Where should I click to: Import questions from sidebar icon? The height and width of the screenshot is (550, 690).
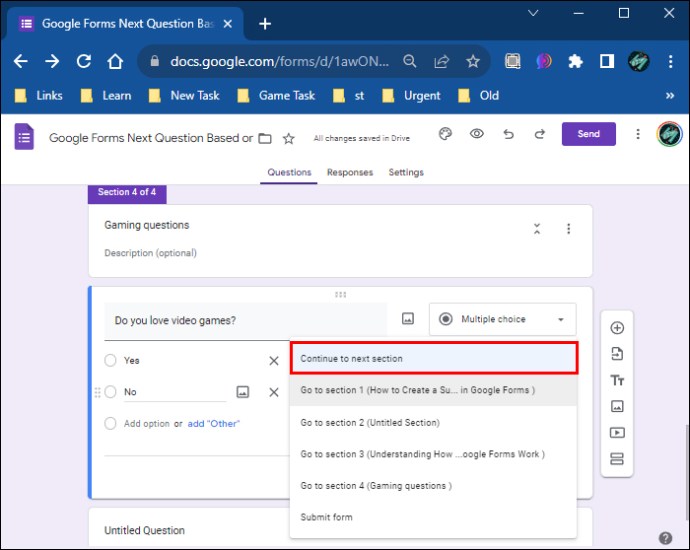[617, 354]
